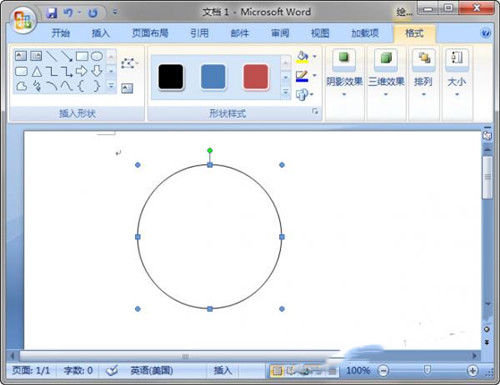Expand the shape styles gallery More button

[x=286, y=92]
